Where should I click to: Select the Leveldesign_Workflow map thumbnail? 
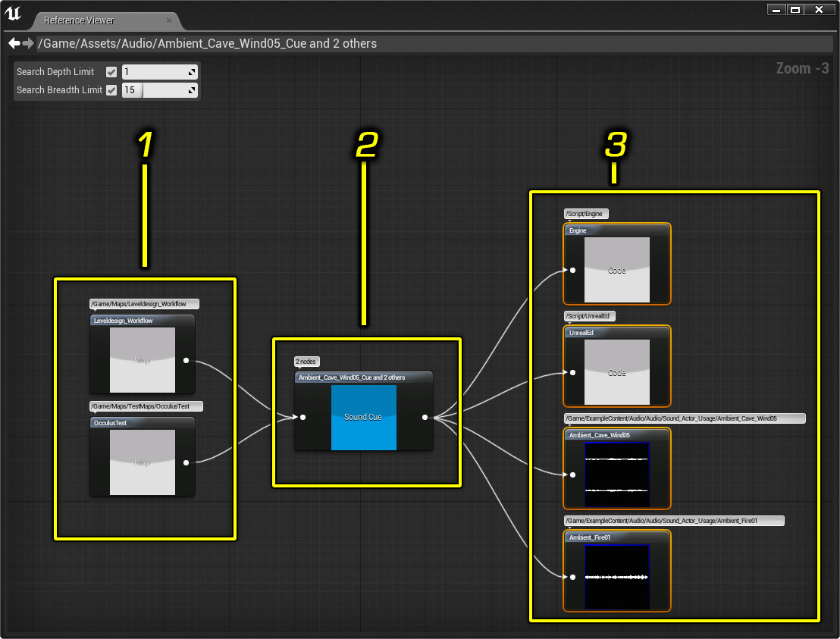point(143,360)
